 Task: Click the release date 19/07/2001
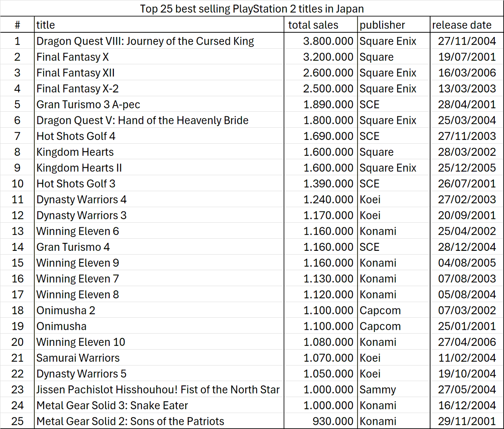tap(467, 57)
